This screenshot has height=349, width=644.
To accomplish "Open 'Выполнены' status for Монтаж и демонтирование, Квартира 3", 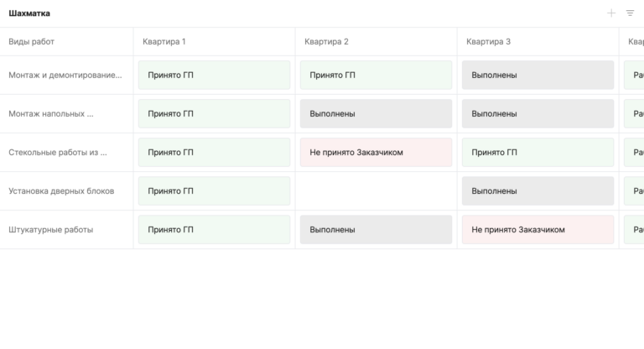I will tap(538, 76).
